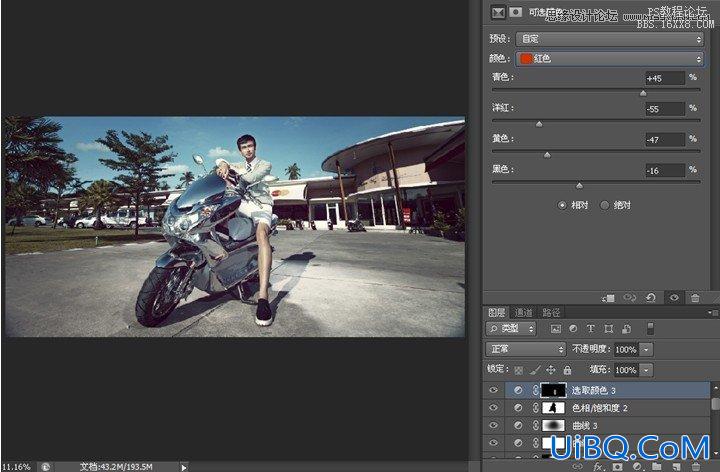The height and width of the screenshot is (472, 720).
Task: Open the fill slider dropdown arrow
Action: [x=646, y=370]
